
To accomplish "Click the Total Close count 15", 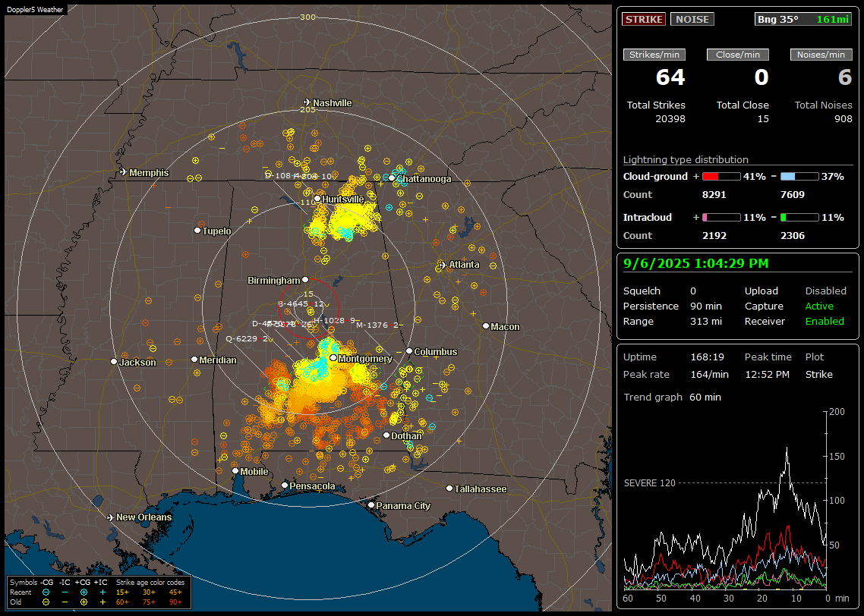I will (x=762, y=118).
